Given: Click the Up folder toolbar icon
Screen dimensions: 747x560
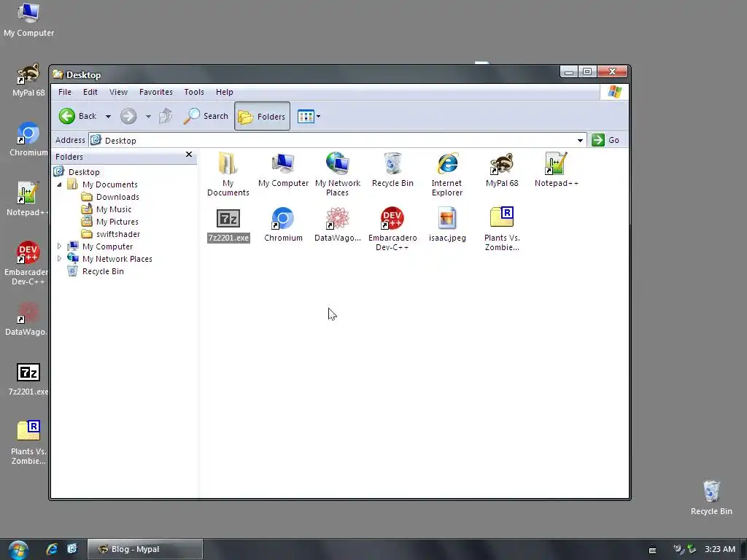Looking at the screenshot, I should 166,116.
